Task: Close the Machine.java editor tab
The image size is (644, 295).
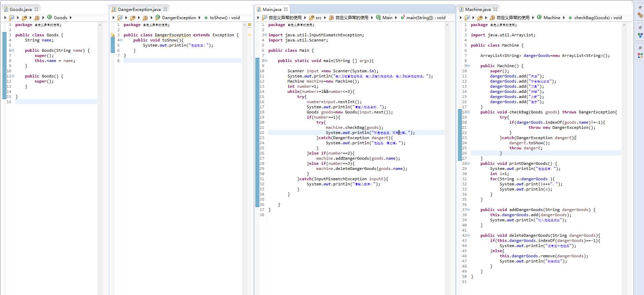Action: pyautogui.click(x=495, y=9)
